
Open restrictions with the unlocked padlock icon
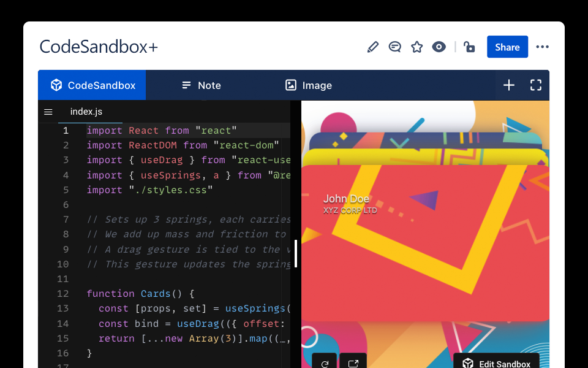click(x=469, y=47)
